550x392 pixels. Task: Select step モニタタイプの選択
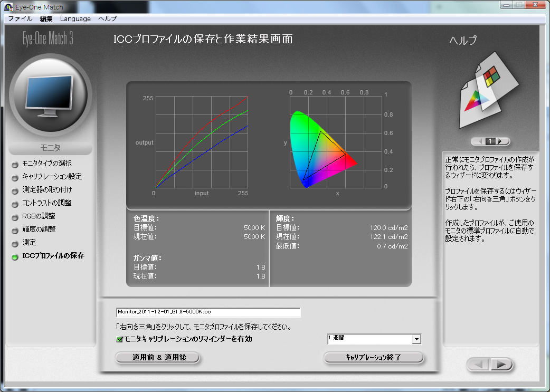click(x=47, y=164)
